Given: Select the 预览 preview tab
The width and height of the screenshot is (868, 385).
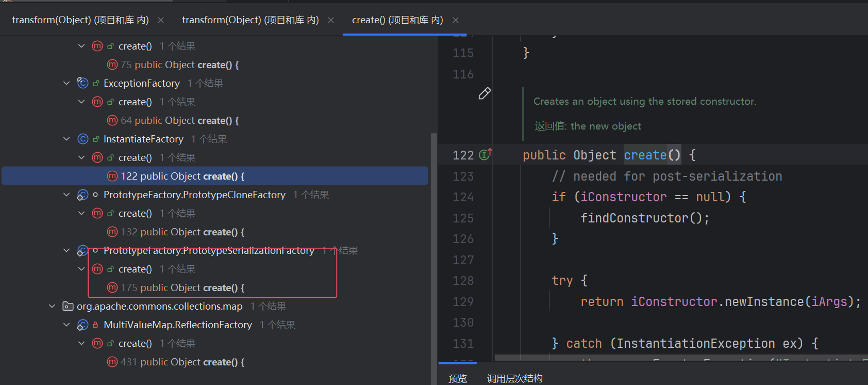Looking at the screenshot, I should (x=457, y=378).
